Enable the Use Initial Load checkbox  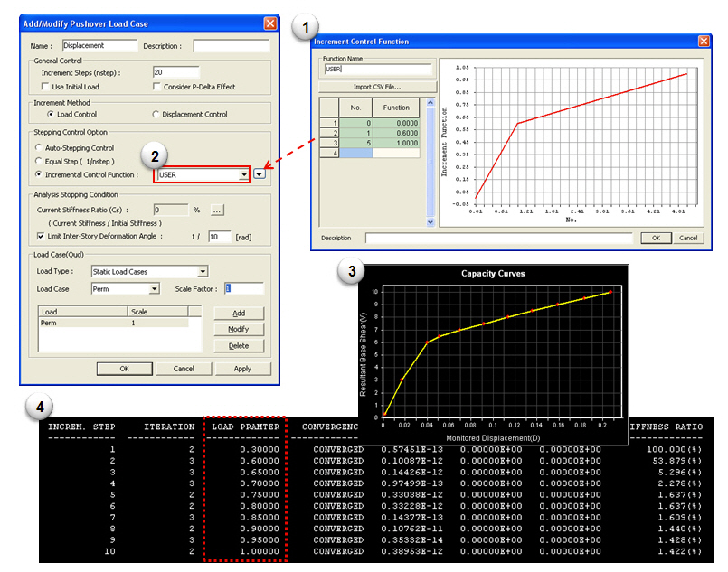[x=46, y=87]
